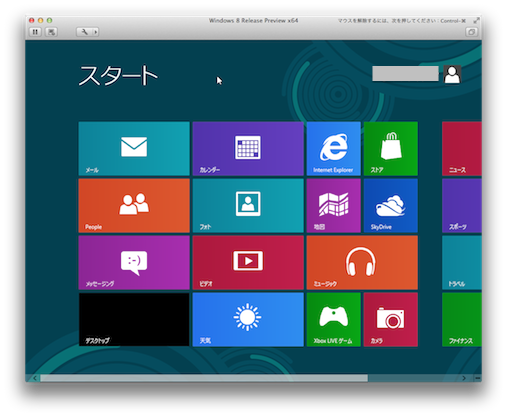Open the Messaging (メッセージング) tile
Screen dimensions: 507x417
click(134, 263)
